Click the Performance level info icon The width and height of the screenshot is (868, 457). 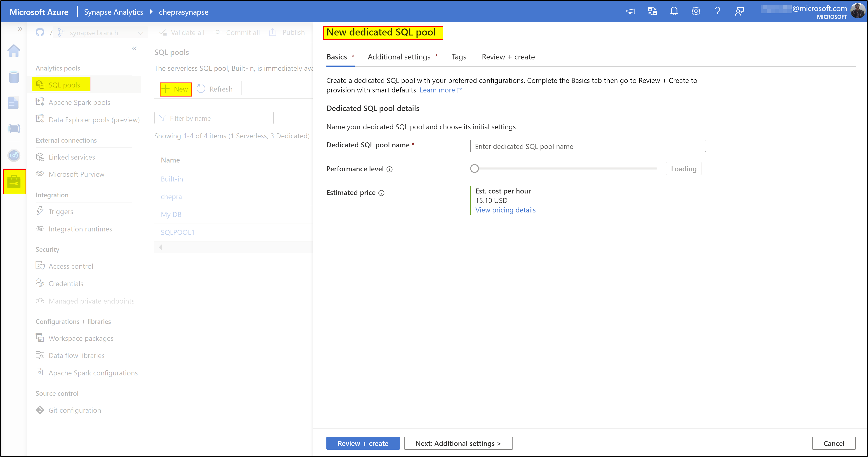(x=389, y=169)
